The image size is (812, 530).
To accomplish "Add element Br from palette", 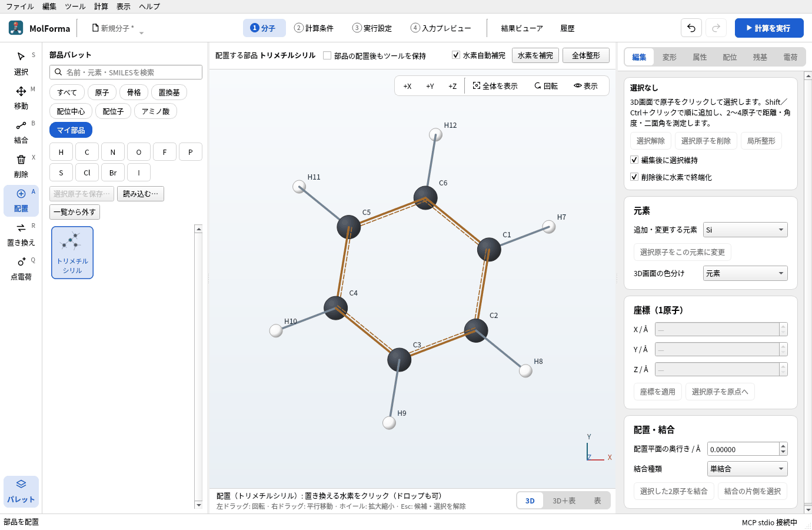I will click(x=113, y=173).
